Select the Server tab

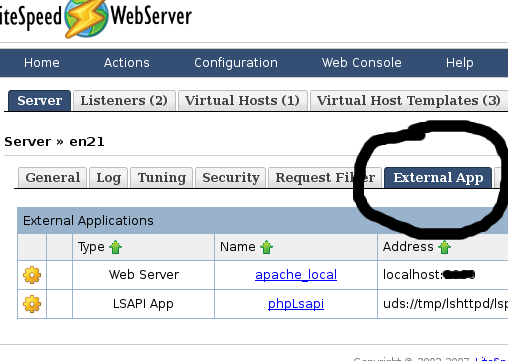[40, 100]
